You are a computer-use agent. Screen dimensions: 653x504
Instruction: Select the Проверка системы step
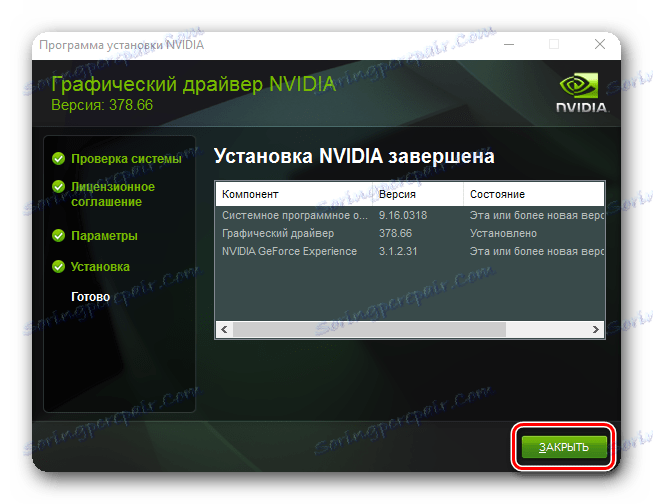pos(126,159)
